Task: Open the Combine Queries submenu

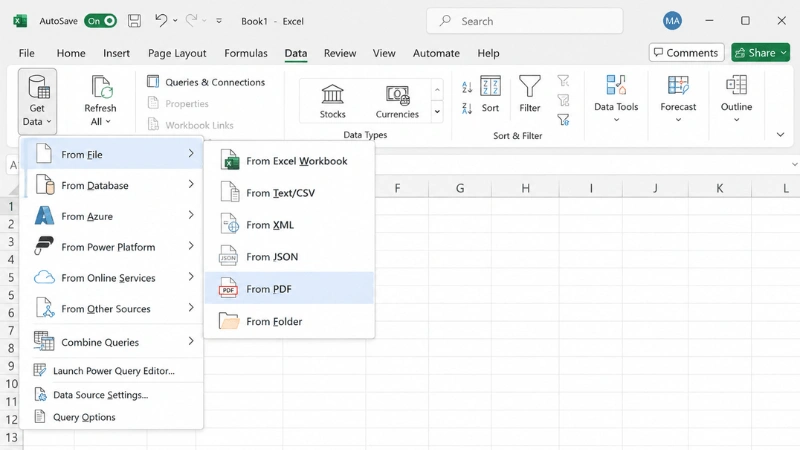Action: coord(113,342)
